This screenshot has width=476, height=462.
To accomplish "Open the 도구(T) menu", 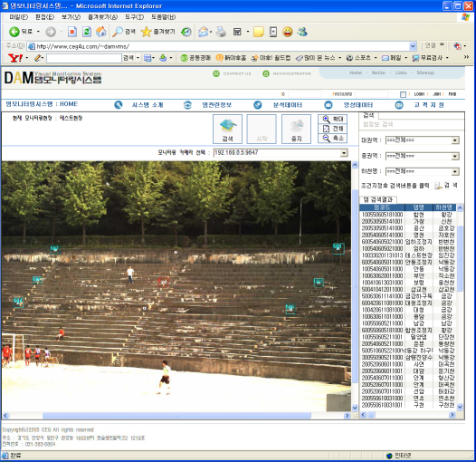I will pos(135,17).
